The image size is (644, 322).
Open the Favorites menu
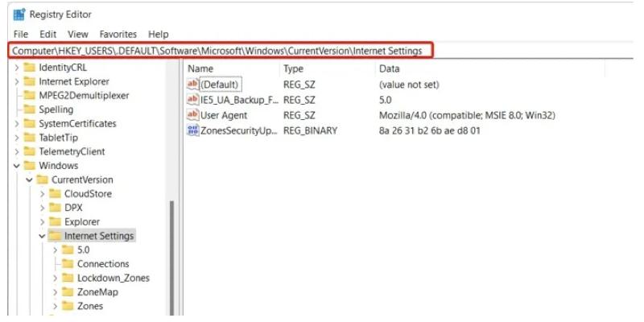coord(118,34)
